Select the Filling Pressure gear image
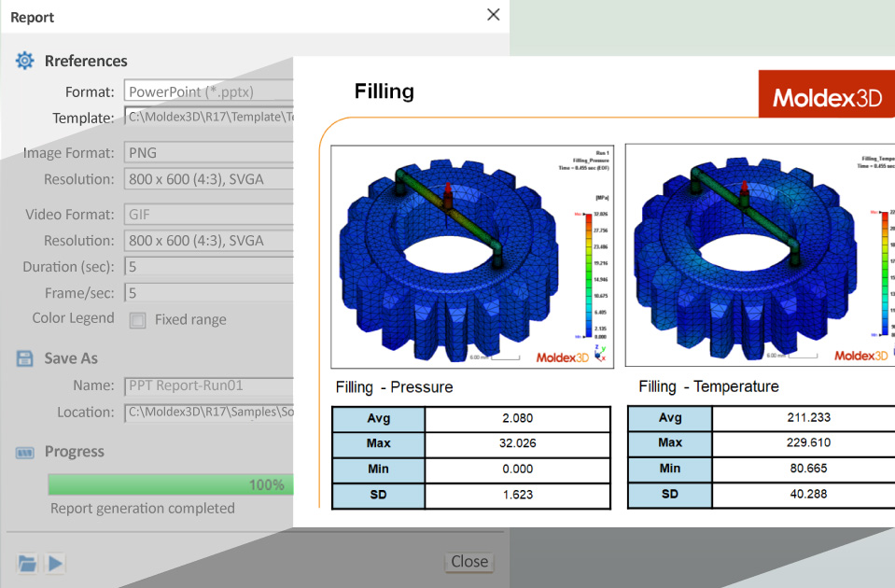The height and width of the screenshot is (588, 895). tap(471, 255)
